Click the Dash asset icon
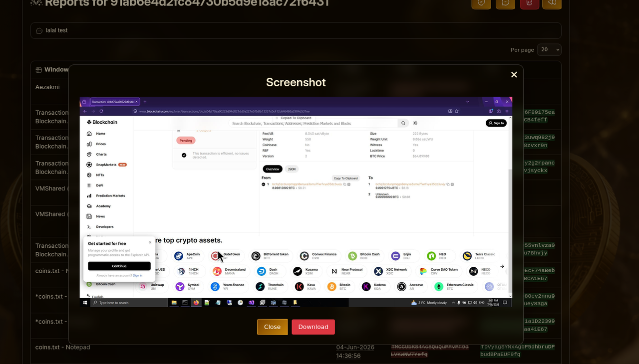This screenshot has height=364, width=639. (262, 271)
